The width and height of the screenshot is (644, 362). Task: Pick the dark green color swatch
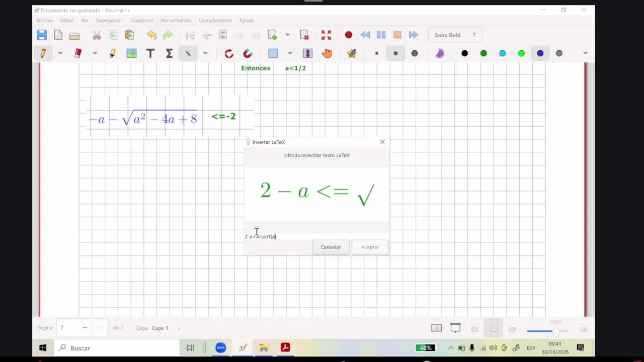click(484, 53)
